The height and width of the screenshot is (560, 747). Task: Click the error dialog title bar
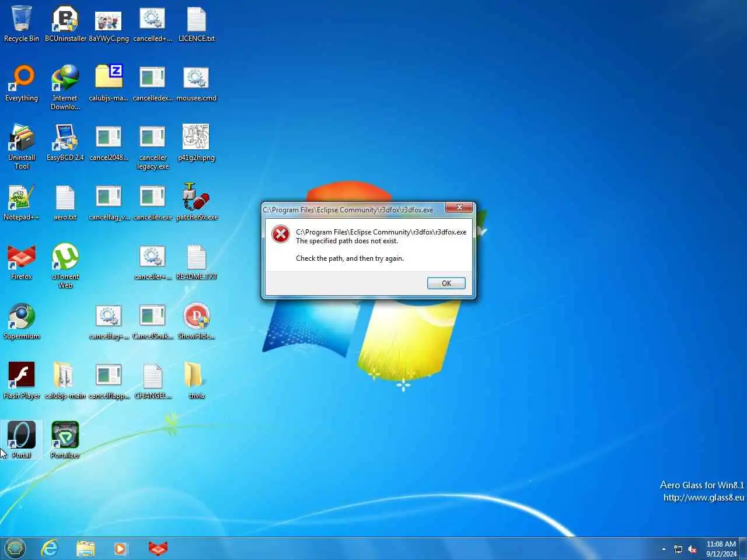pyautogui.click(x=352, y=209)
